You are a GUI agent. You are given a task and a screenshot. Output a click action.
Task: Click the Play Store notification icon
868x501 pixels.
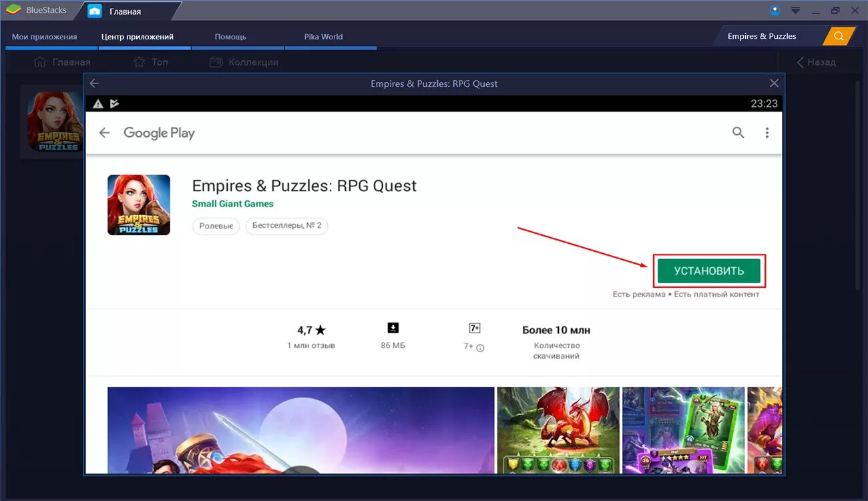tap(114, 104)
